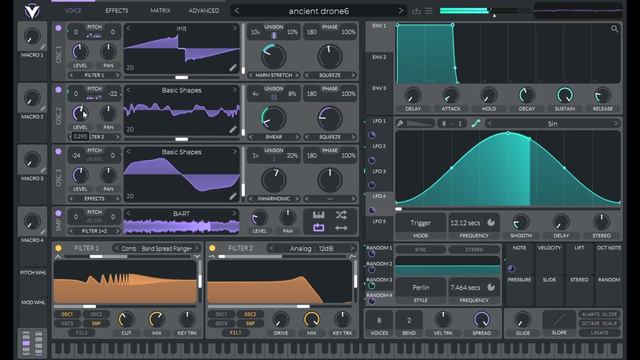Click the LFO 2 modulation source icon
The width and height of the screenshot is (640, 360).
(x=372, y=160)
